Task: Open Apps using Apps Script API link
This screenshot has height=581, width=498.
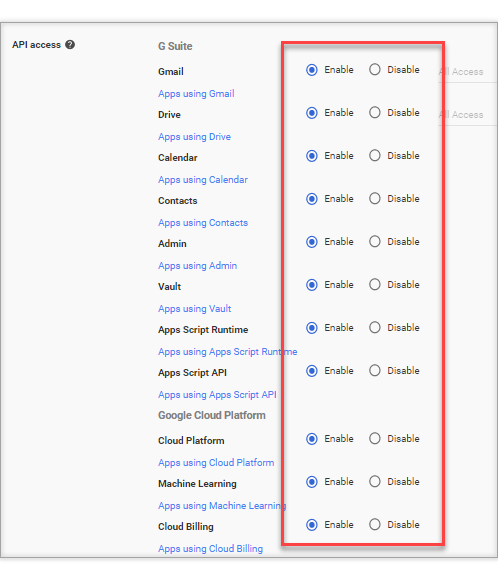Action: click(217, 395)
